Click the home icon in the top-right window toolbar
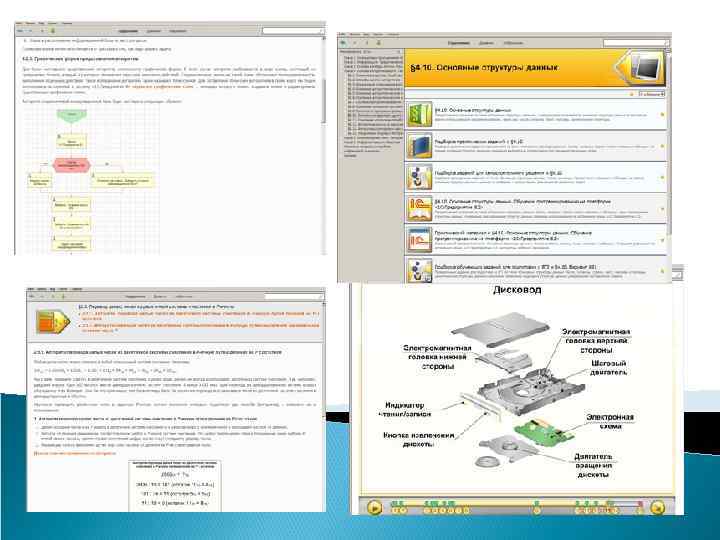Screen dimensions: 720x540 tap(343, 43)
